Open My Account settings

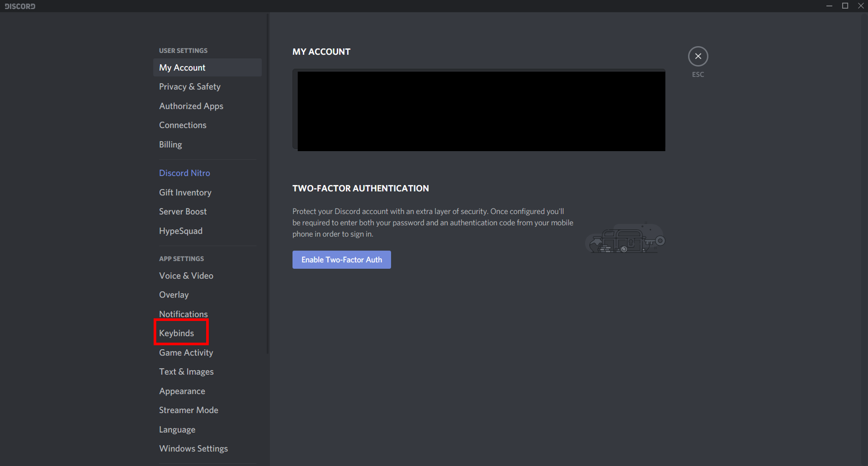click(x=207, y=67)
